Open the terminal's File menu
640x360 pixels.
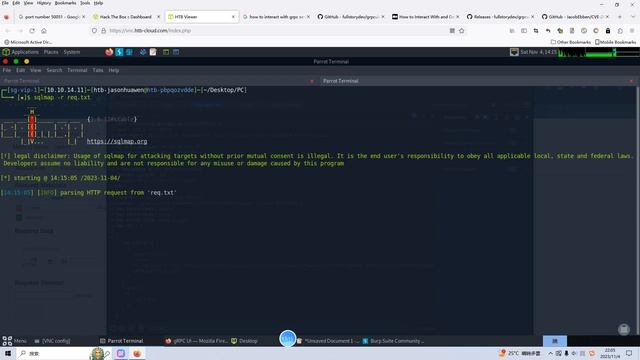tap(7, 70)
